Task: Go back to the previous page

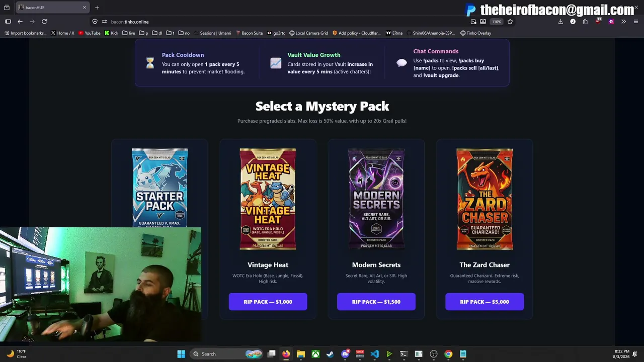Action: click(20, 22)
